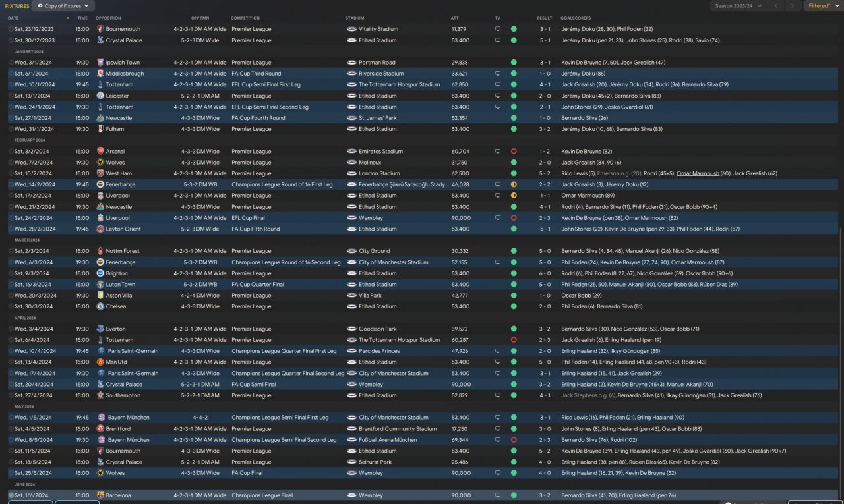This screenshot has height=504, width=844.
Task: Tick the selector for the Wed, 3/1/2024 fixture
Action: click(x=11, y=63)
